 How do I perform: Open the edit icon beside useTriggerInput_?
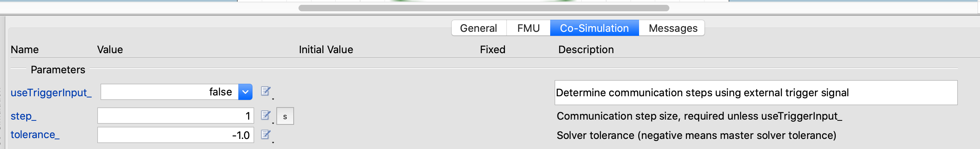(266, 92)
